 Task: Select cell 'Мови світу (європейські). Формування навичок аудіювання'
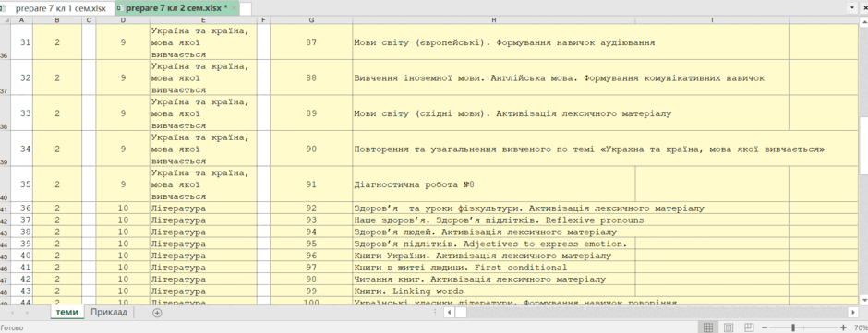494,42
